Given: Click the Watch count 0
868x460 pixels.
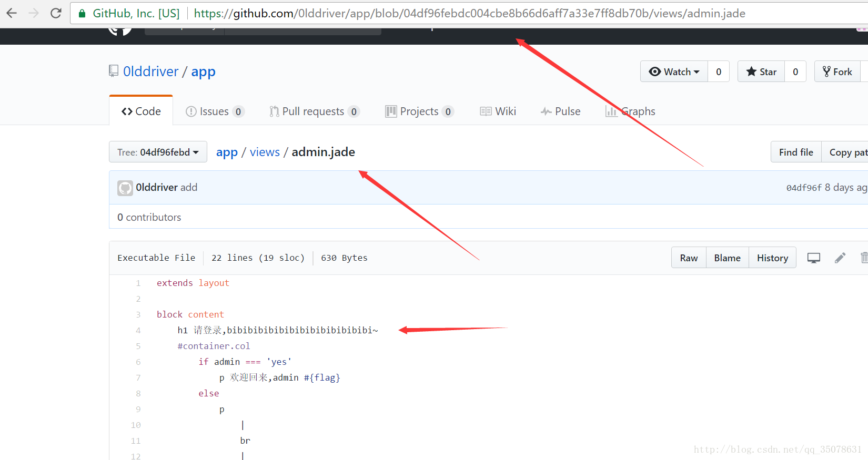Looking at the screenshot, I should pos(719,71).
